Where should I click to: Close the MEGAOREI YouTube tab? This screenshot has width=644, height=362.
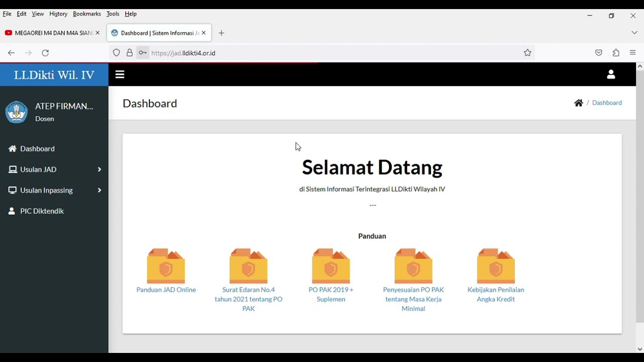tap(98, 33)
